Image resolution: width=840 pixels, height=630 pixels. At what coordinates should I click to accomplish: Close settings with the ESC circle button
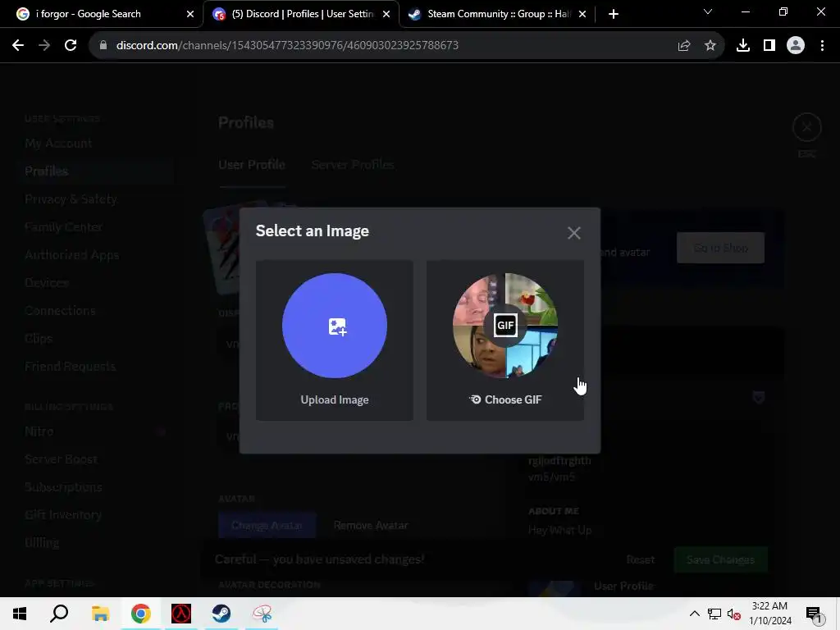[x=807, y=127]
